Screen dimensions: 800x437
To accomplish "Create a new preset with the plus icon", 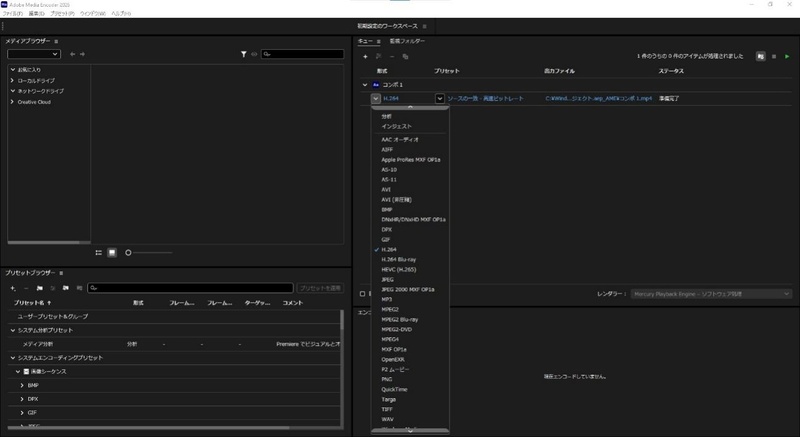I will 13,288.
